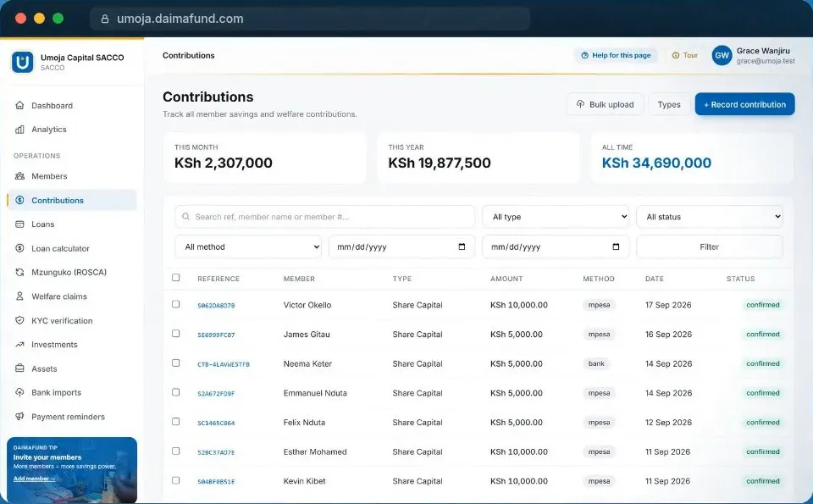The height and width of the screenshot is (504, 813).
Task: Click the Assets briefcase icon
Action: pos(19,368)
